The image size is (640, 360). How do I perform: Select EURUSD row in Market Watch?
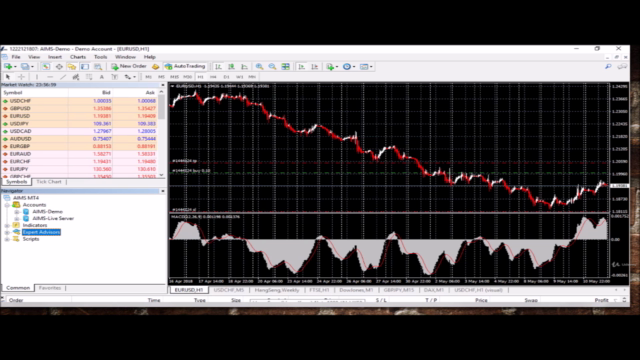pos(80,116)
